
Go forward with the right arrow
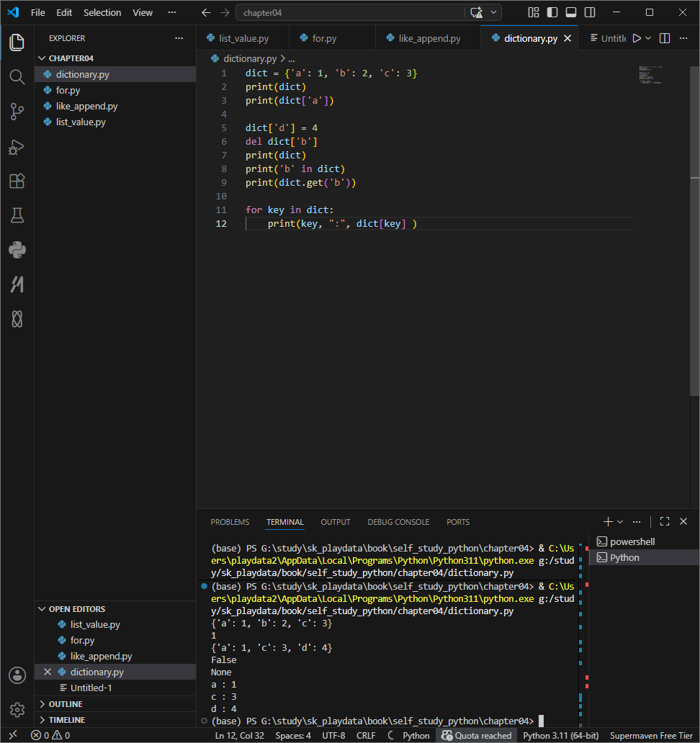(225, 13)
